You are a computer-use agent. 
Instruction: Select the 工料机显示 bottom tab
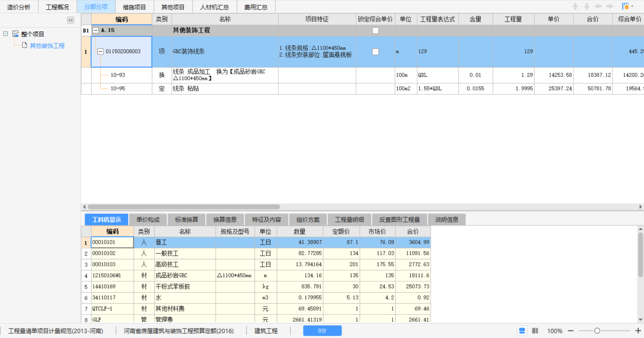tap(106, 220)
